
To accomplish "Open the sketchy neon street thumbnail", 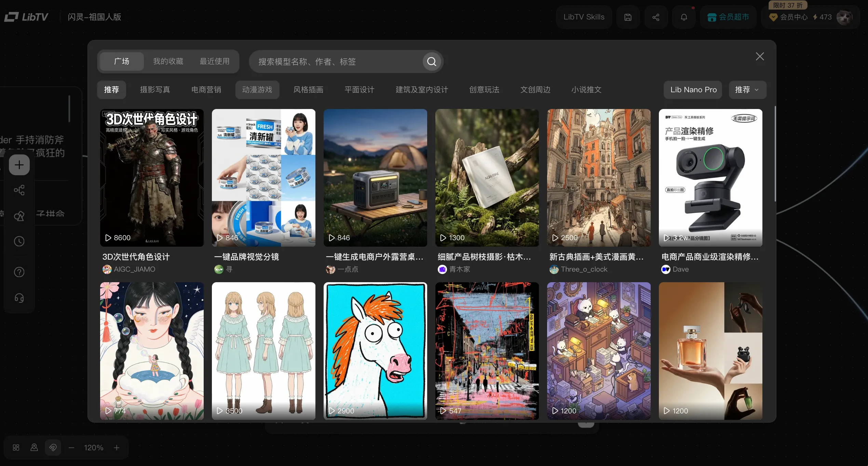I will click(487, 351).
